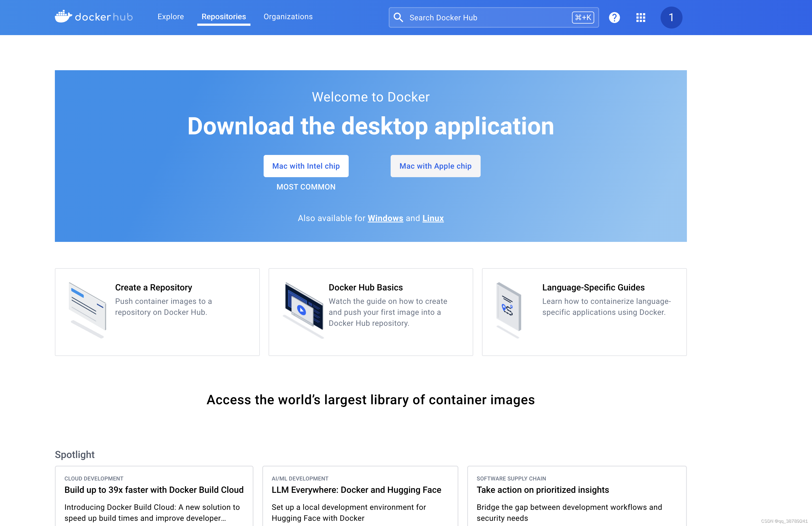This screenshot has height=526, width=812.
Task: Click the search magnifier icon
Action: pos(398,17)
